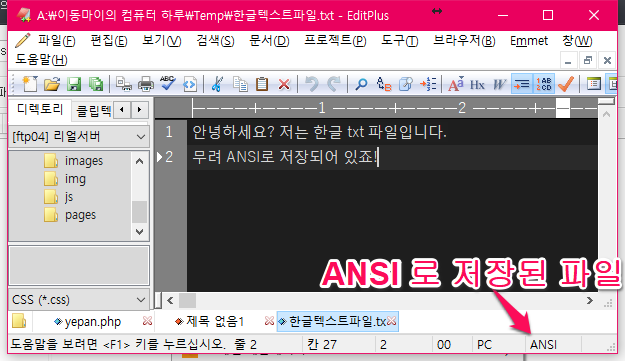Screen dimensions: 625x361
Task: Click the folder icon left of document tabs
Action: pos(19,321)
